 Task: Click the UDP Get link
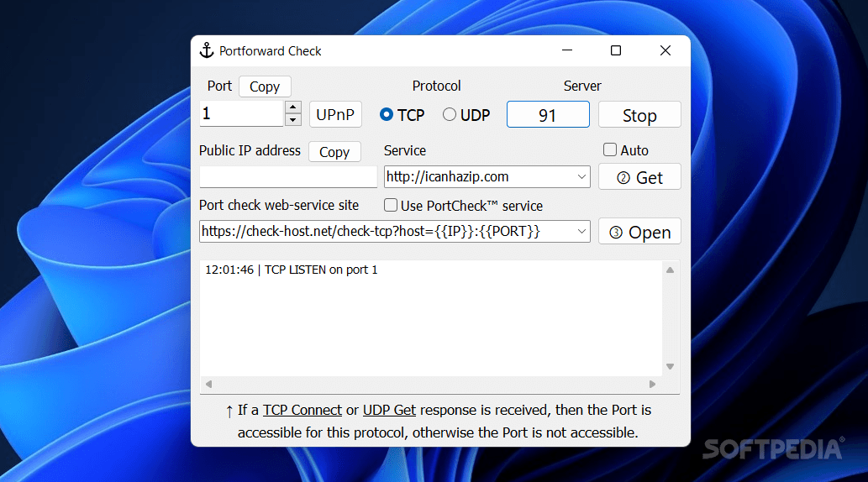pos(389,410)
